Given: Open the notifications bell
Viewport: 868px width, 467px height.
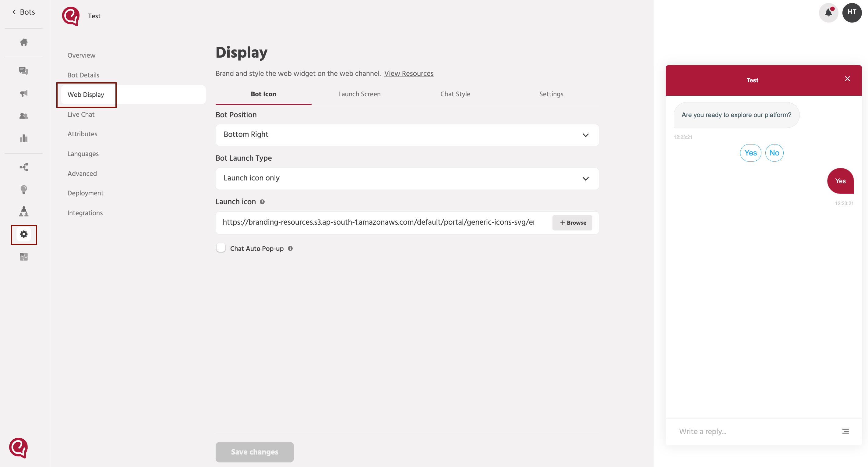Looking at the screenshot, I should tap(828, 12).
